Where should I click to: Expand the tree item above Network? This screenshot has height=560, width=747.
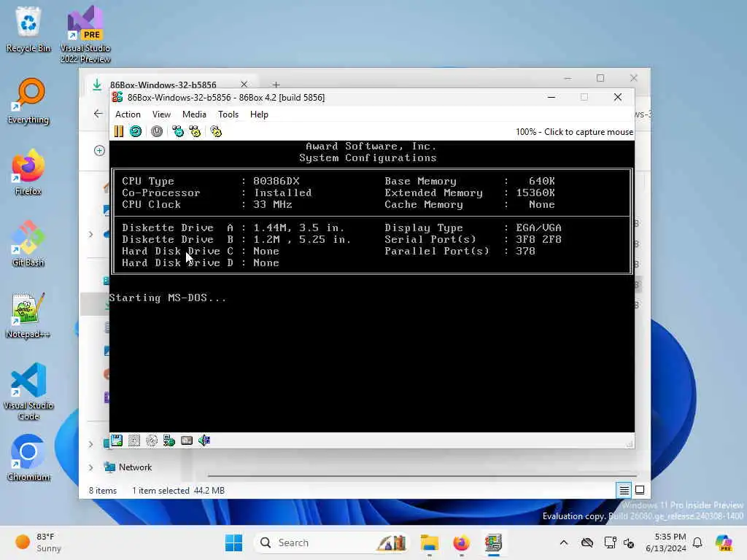[91, 444]
